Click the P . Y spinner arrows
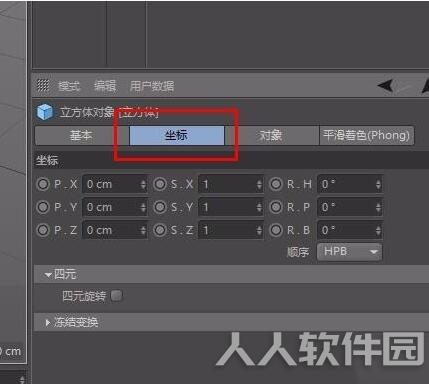 click(x=143, y=207)
